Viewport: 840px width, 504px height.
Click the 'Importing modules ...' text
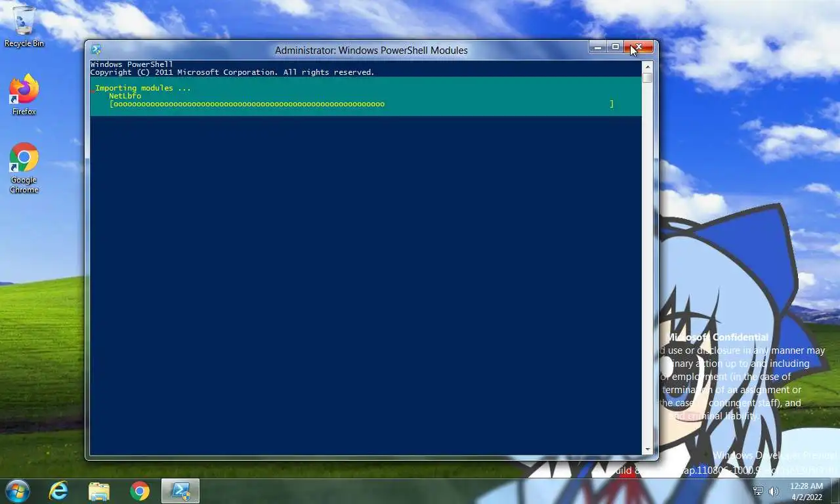click(x=143, y=88)
